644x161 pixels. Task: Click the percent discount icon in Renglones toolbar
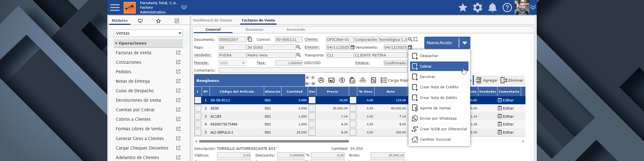[373, 80]
